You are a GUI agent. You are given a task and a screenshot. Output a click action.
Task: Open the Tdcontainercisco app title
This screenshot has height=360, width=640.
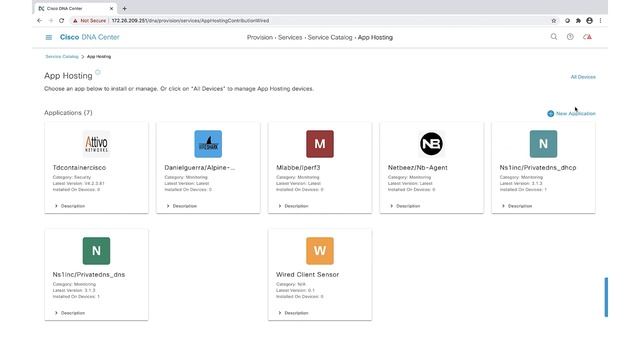(79, 168)
